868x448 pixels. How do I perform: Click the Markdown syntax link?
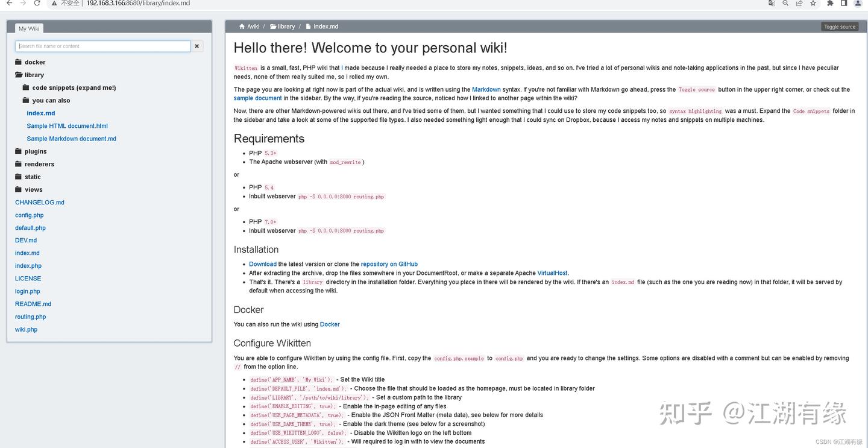(x=486, y=89)
